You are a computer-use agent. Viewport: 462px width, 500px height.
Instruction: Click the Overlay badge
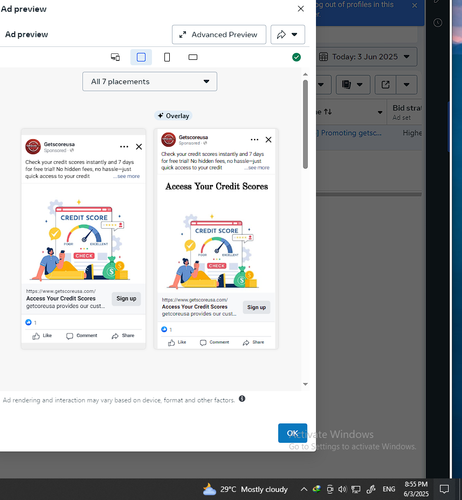173,116
